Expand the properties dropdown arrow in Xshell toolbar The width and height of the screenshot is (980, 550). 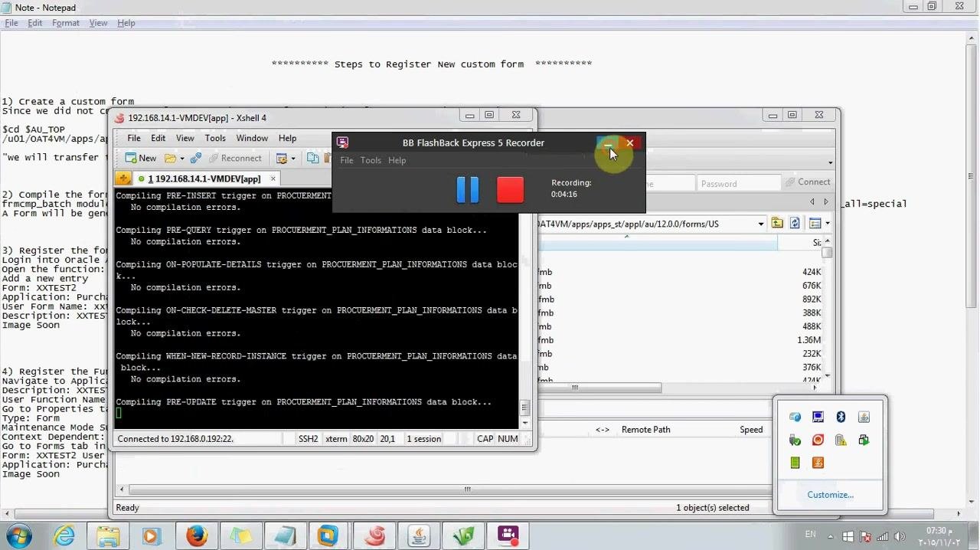pyautogui.click(x=293, y=159)
